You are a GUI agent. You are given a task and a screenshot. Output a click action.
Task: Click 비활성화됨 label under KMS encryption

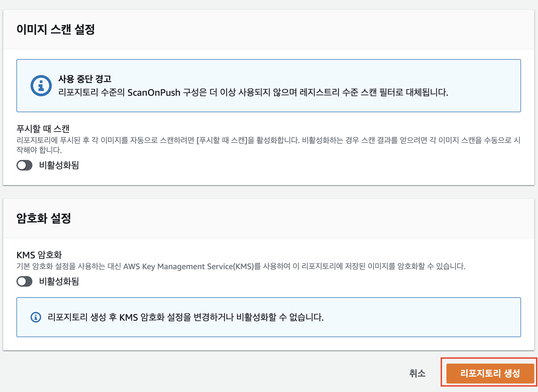[x=59, y=281]
